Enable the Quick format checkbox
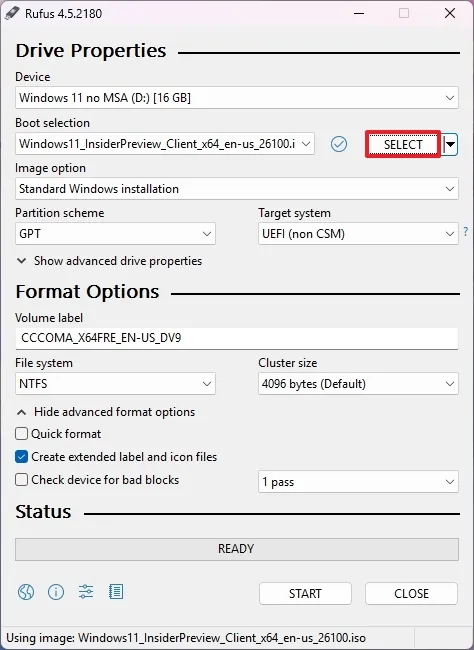The width and height of the screenshot is (474, 650). pos(22,434)
